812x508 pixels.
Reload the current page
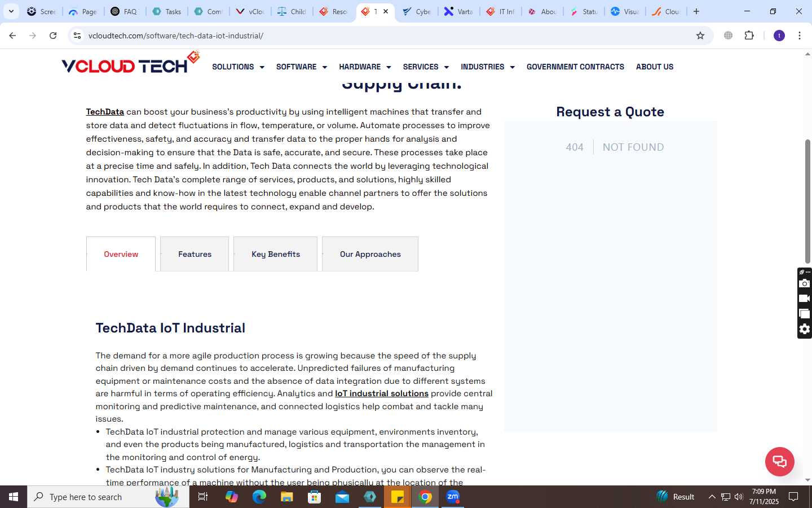(53, 36)
